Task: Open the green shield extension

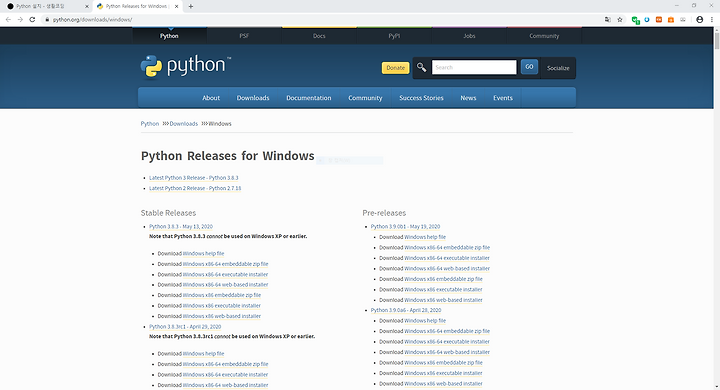Action: [636, 20]
